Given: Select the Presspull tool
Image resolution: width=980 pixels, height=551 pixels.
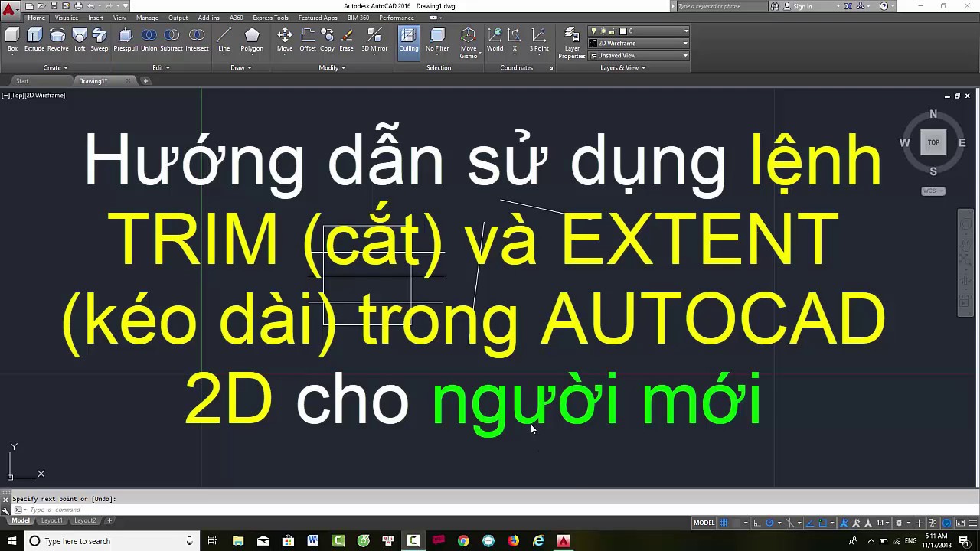Looking at the screenshot, I should pos(126,40).
